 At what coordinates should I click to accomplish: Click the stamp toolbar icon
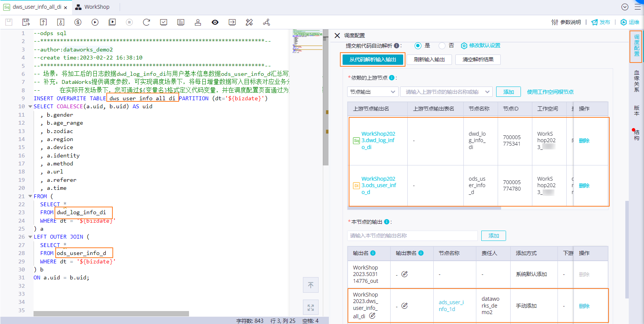(198, 22)
